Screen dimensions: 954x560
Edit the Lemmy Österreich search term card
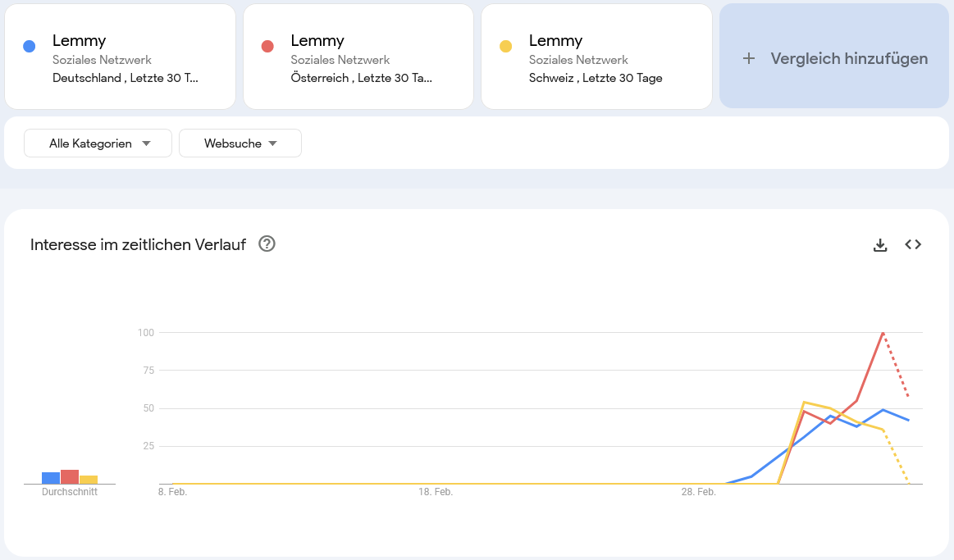(x=358, y=57)
